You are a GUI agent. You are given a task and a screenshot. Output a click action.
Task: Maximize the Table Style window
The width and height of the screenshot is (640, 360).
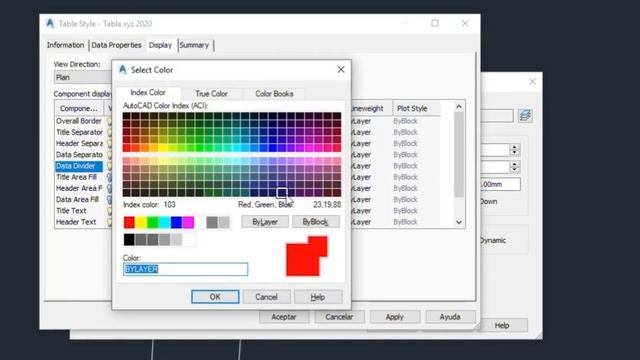(435, 23)
